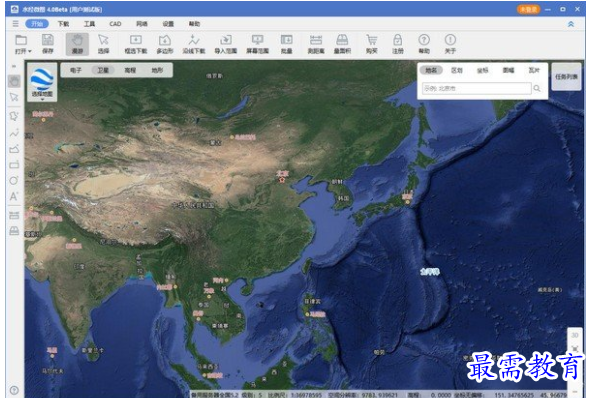Select the 区划 search tab

457,70
